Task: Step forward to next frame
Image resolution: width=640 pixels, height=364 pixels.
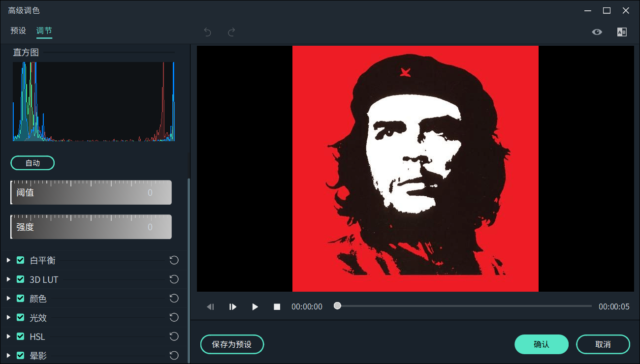Action: pos(233,307)
